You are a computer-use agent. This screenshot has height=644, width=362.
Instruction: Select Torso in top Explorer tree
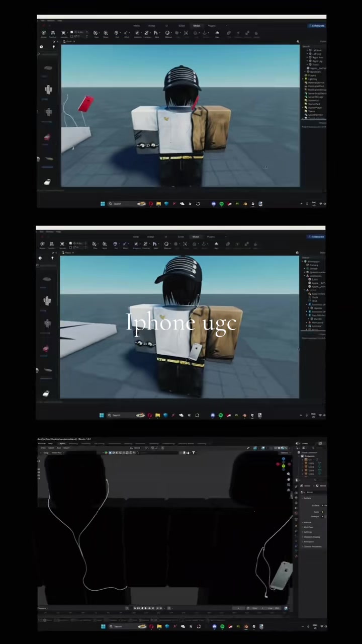315,64
